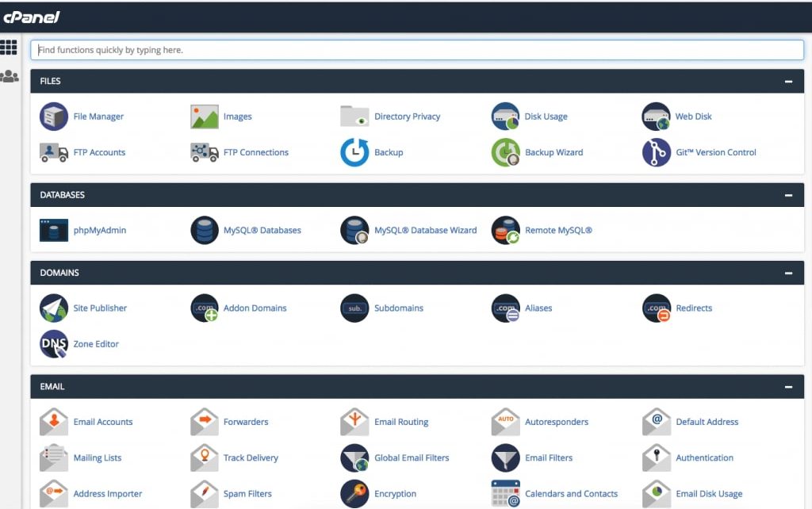Click the Encryption key icon
This screenshot has width=812, height=509.
pyautogui.click(x=354, y=494)
